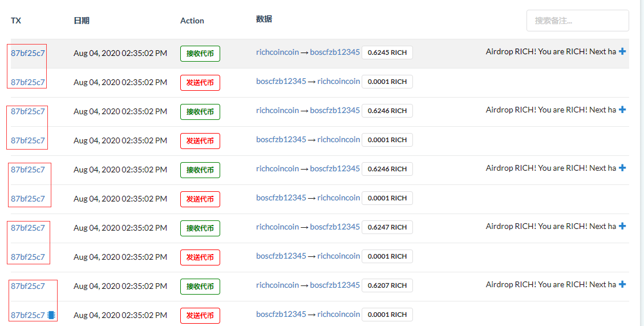Click chip icon beside the last TX hash
The width and height of the screenshot is (644, 326).
tap(51, 315)
